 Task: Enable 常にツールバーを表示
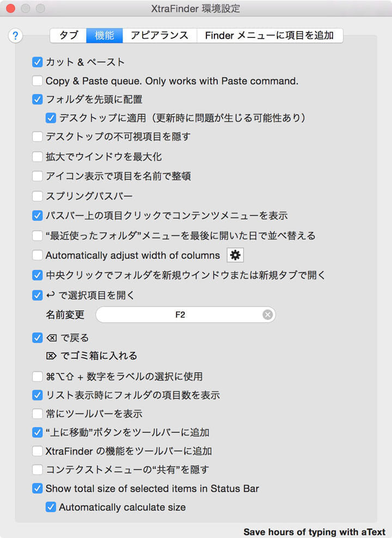pyautogui.click(x=37, y=413)
